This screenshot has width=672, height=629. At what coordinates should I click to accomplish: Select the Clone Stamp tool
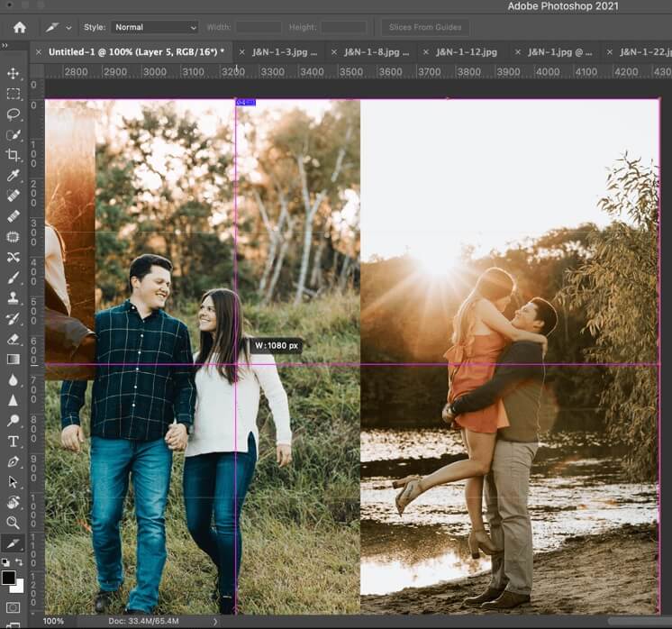click(x=14, y=297)
